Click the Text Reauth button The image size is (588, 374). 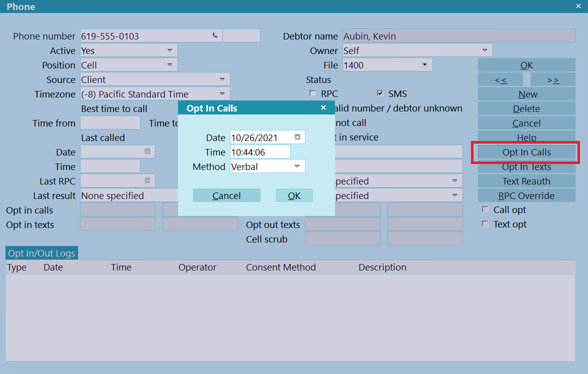tap(526, 181)
